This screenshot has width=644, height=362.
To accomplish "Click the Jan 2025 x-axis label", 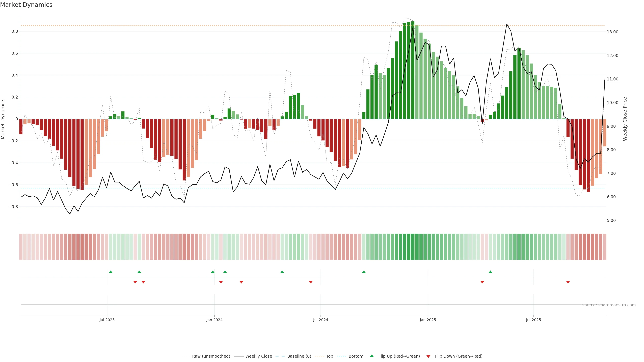I will (428, 320).
